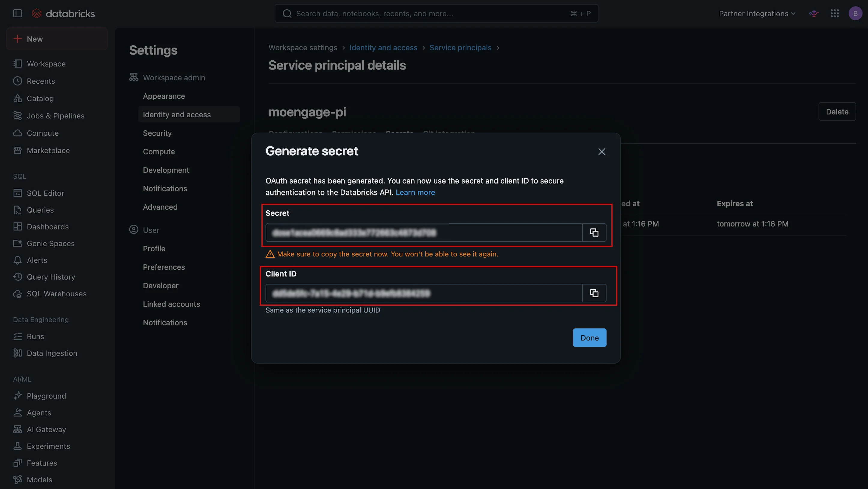This screenshot has width=868, height=489.
Task: Select Identity and access settings
Action: pyautogui.click(x=189, y=115)
